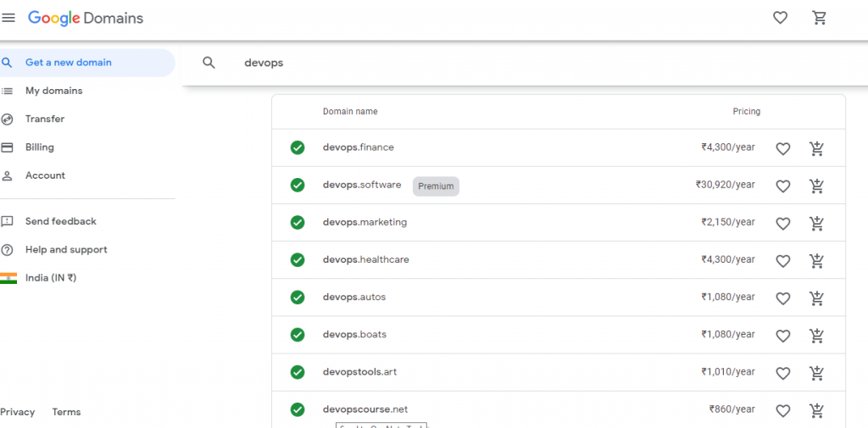Add devops.healthcare to cart
868x428 pixels.
click(x=816, y=261)
